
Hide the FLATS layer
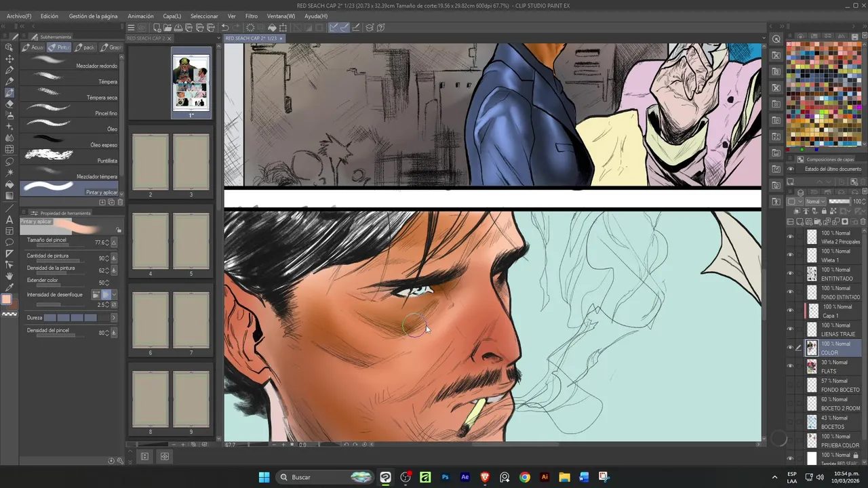tap(790, 366)
